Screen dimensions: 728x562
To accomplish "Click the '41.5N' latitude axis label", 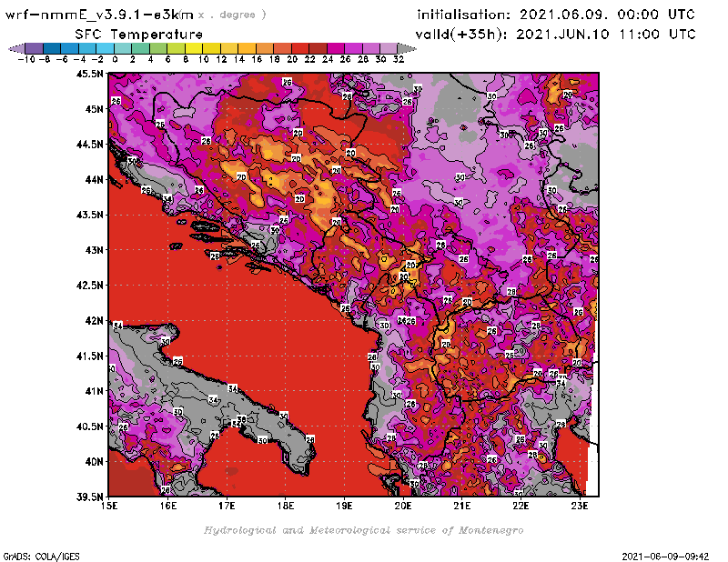I will 89,356.
